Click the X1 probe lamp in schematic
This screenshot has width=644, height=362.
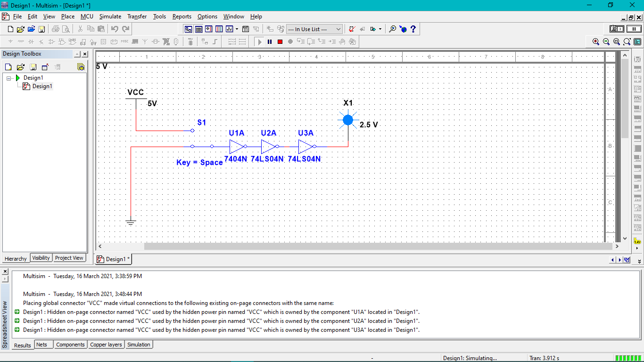[x=348, y=120]
